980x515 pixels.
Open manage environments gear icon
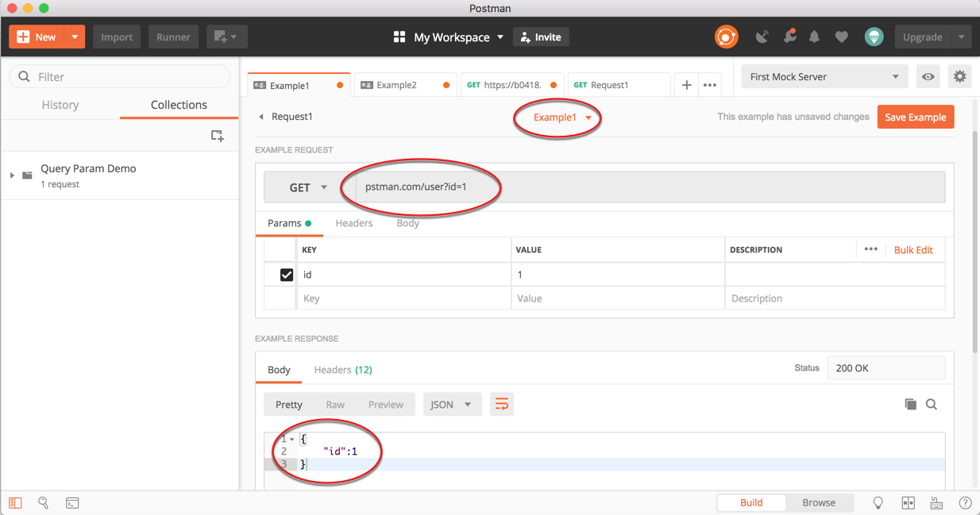point(960,77)
